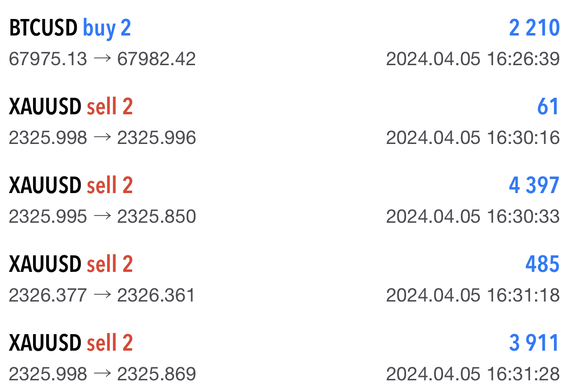Image resolution: width=569 pixels, height=392 pixels.
Task: Click the profit value 61
Action: coord(548,107)
